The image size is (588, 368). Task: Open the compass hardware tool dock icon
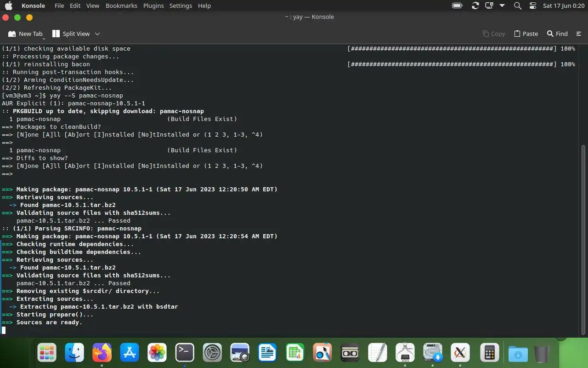(405, 353)
